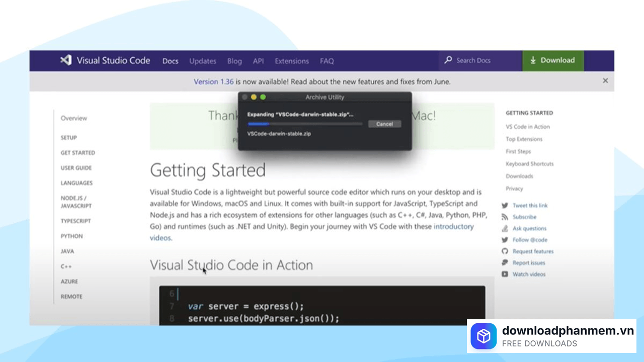Expand the C++ sidebar section

[x=66, y=266]
